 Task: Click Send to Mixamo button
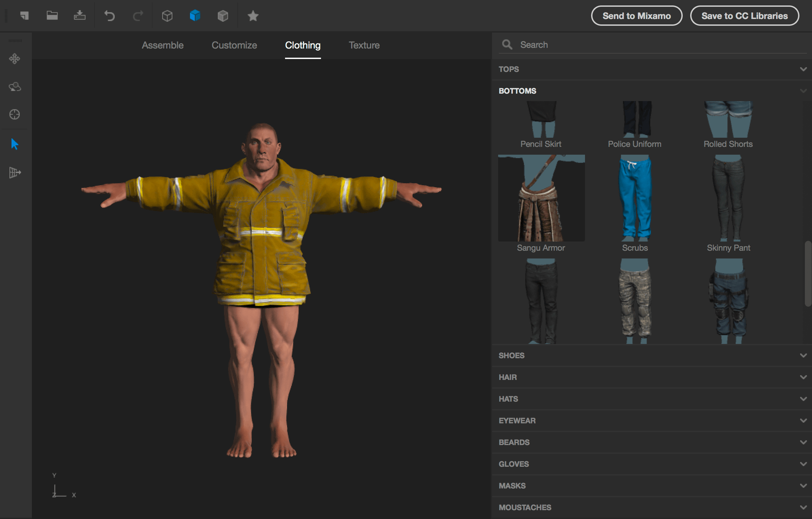637,16
